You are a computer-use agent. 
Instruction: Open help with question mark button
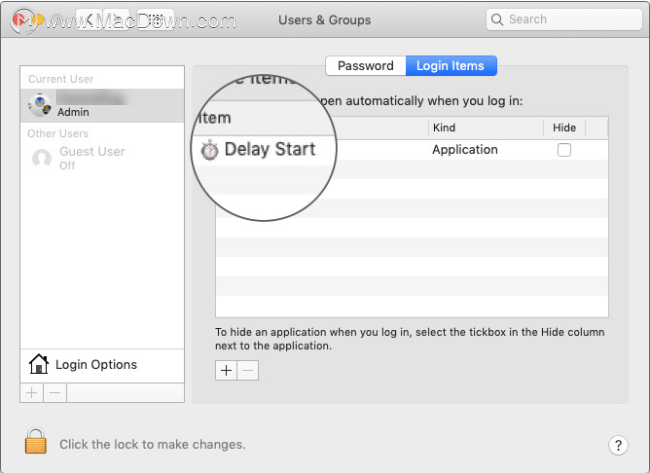pos(618,445)
